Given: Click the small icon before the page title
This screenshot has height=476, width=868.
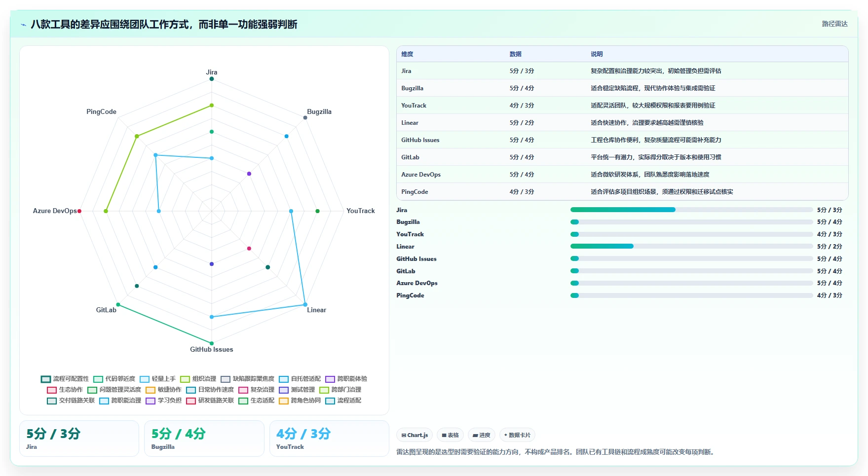Looking at the screenshot, I should [23, 25].
